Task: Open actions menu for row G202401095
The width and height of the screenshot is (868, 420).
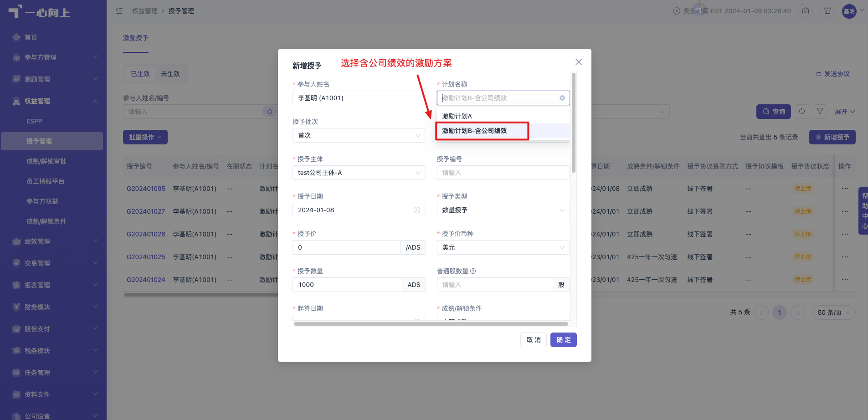Action: pyautogui.click(x=845, y=189)
